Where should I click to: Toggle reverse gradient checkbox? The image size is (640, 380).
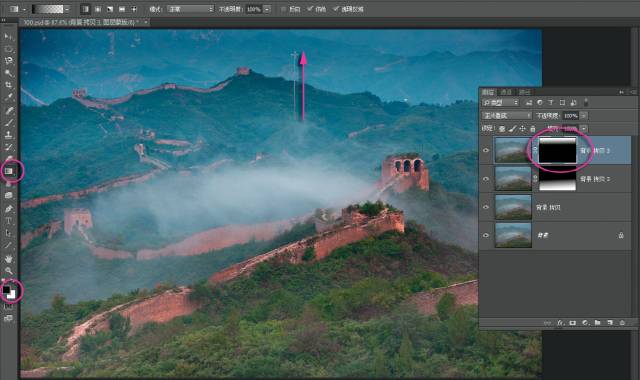pos(284,9)
